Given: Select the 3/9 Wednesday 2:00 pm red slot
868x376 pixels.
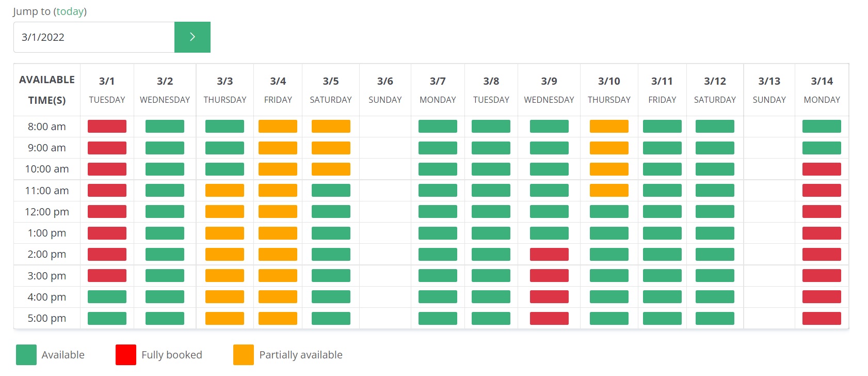Looking at the screenshot, I should pos(549,254).
